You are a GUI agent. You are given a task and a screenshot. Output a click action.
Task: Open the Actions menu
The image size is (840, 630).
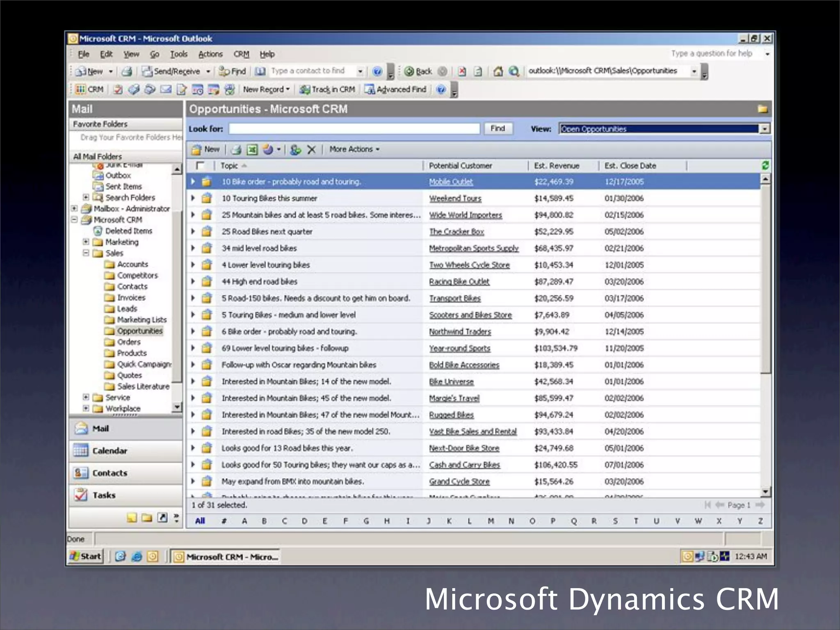point(210,54)
